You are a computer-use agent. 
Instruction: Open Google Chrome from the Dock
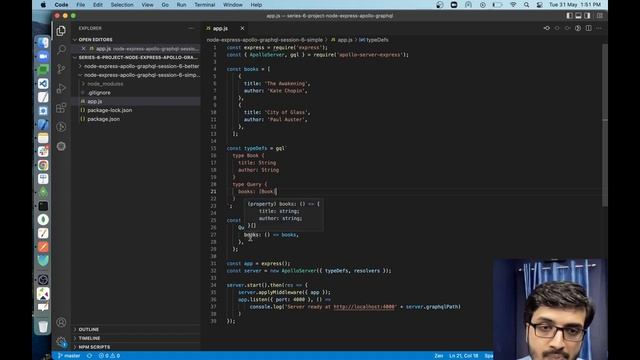(x=43, y=165)
